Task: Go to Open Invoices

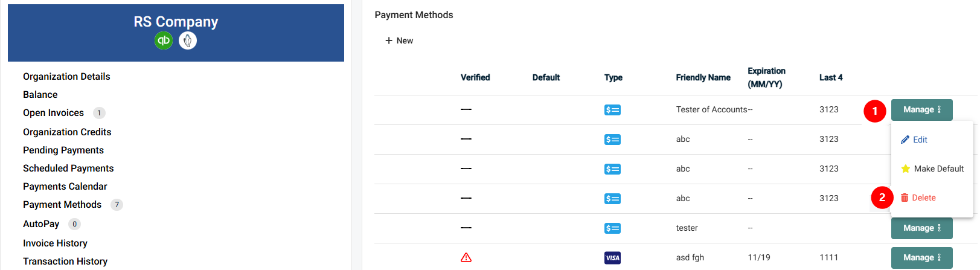Action: [53, 113]
